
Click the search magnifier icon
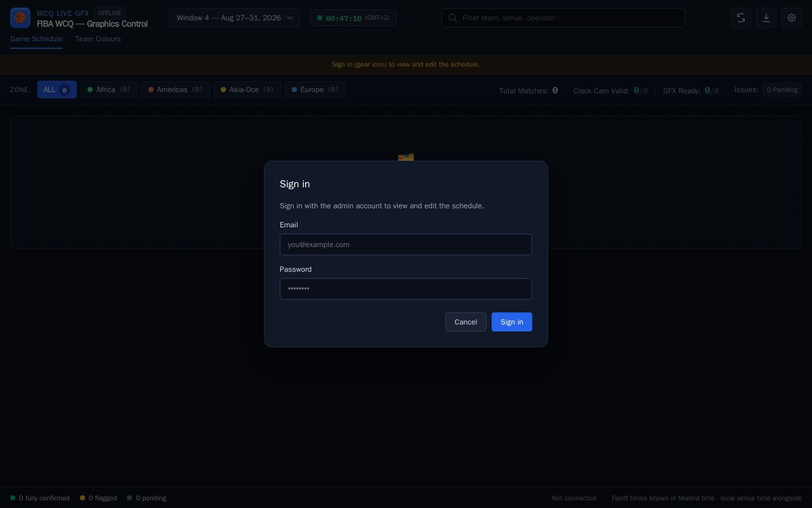(x=453, y=18)
